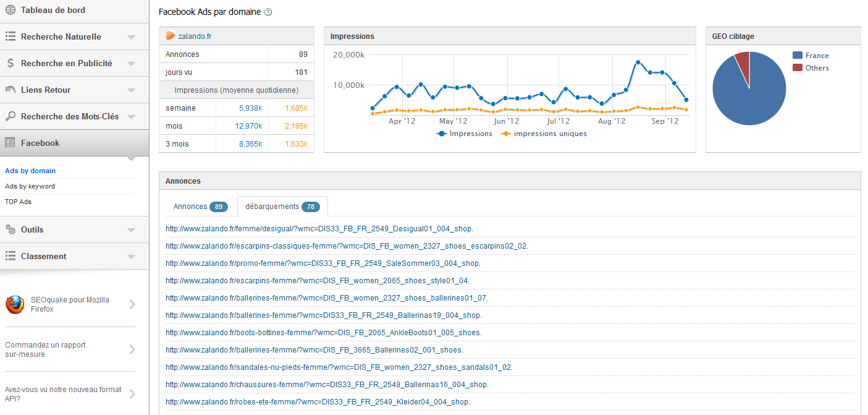Image resolution: width=868 pixels, height=415 pixels.
Task: Open Ballerines02_001_shoes landing URL
Action: [x=314, y=350]
